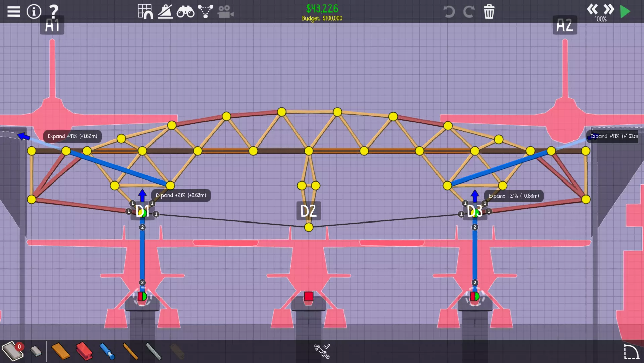The width and height of the screenshot is (644, 363).
Task: Click the blue arrow left of the A1 Expand label
Action: (x=24, y=136)
